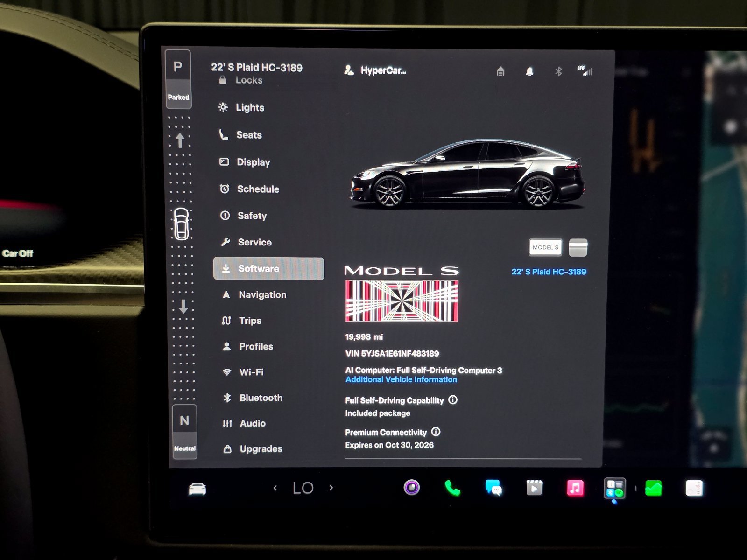Open car controls from the bottom bar

click(197, 489)
